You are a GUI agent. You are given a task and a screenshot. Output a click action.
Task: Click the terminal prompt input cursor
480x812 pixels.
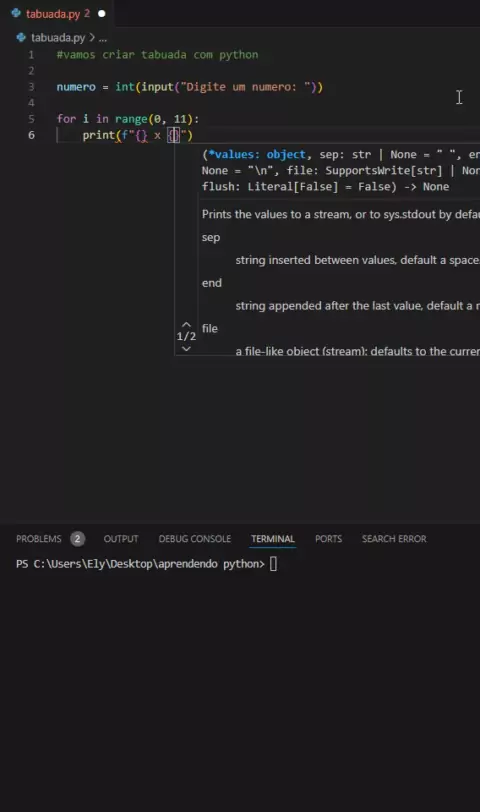[x=273, y=564]
